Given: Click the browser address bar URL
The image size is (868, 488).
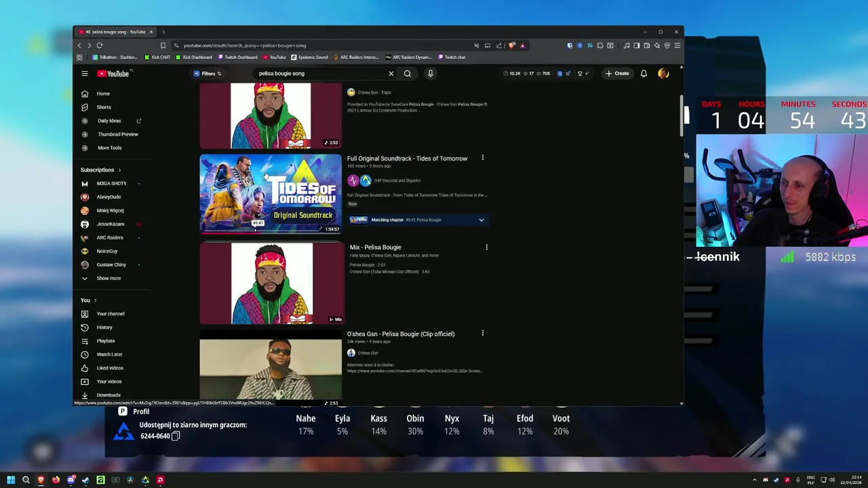Looking at the screenshot, I should coord(244,45).
